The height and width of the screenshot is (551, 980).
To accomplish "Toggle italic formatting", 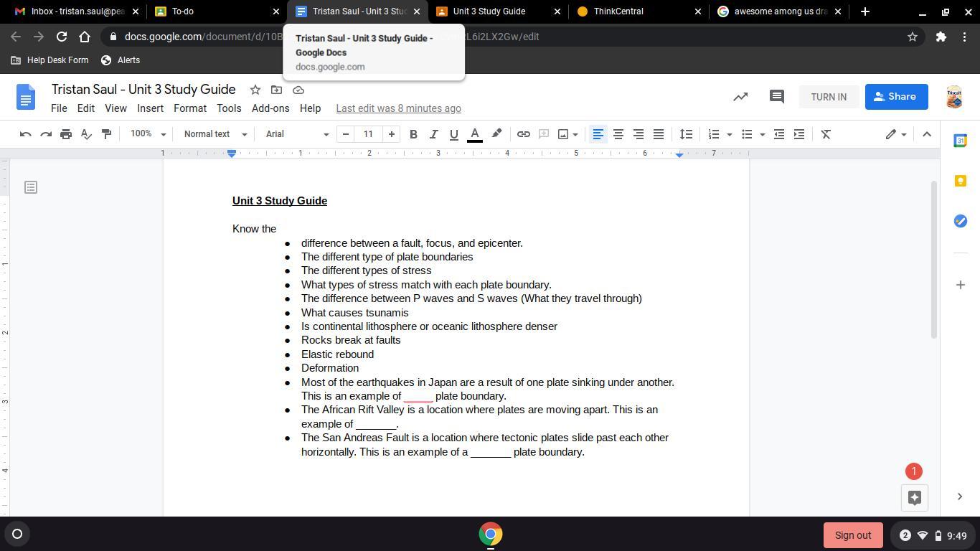I will [x=433, y=134].
